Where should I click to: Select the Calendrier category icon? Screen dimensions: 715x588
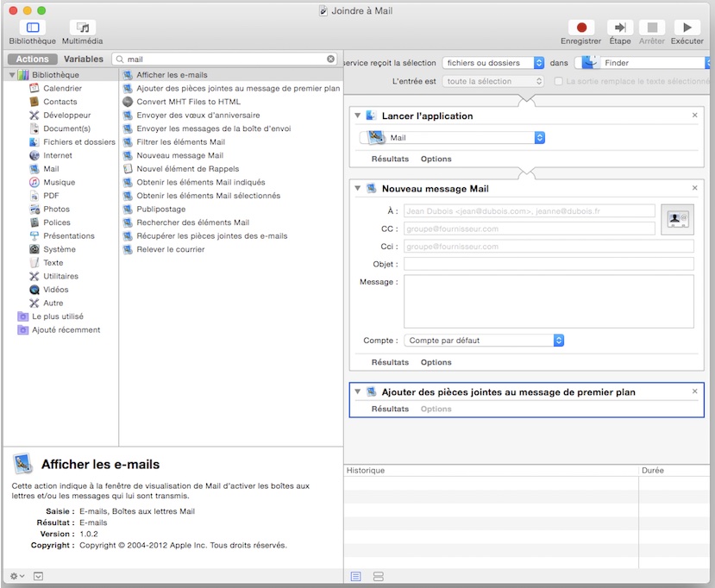pyautogui.click(x=34, y=88)
